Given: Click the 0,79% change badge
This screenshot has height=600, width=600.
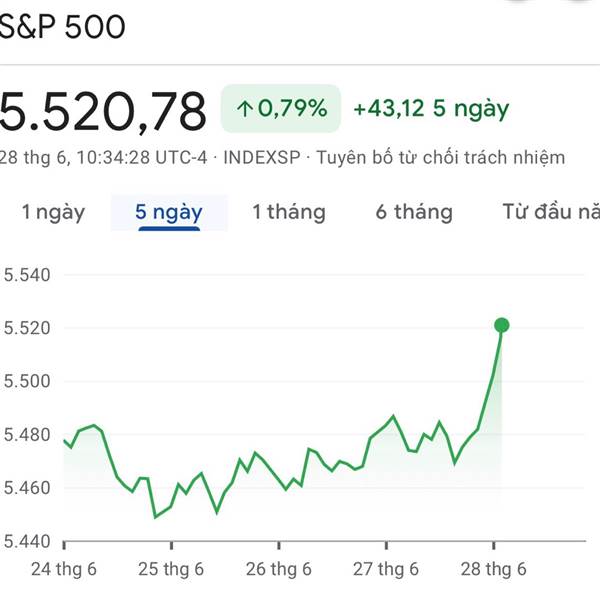Looking at the screenshot, I should coord(281,109).
